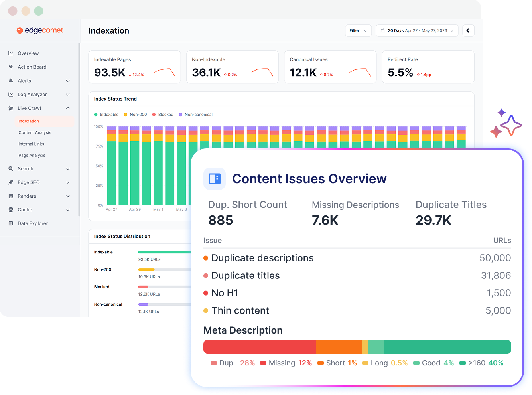The width and height of the screenshot is (532, 395).
Task: Click the Search magnifier icon
Action: [x=11, y=169]
